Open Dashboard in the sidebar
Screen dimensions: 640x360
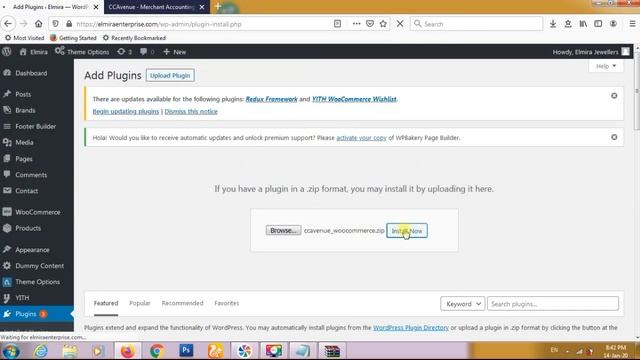[x=31, y=73]
